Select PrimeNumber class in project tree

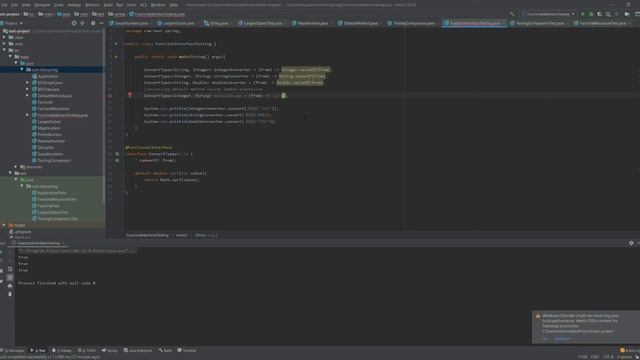[x=50, y=134]
